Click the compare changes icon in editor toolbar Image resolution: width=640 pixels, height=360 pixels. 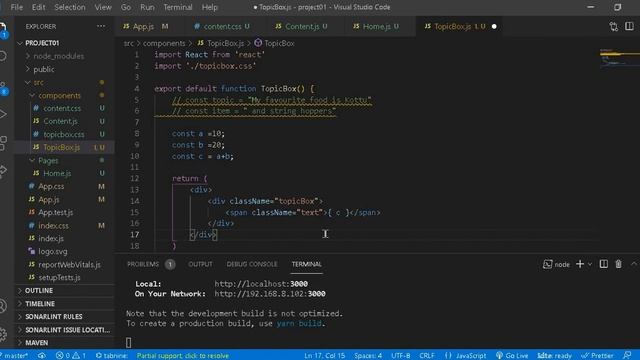[613, 27]
